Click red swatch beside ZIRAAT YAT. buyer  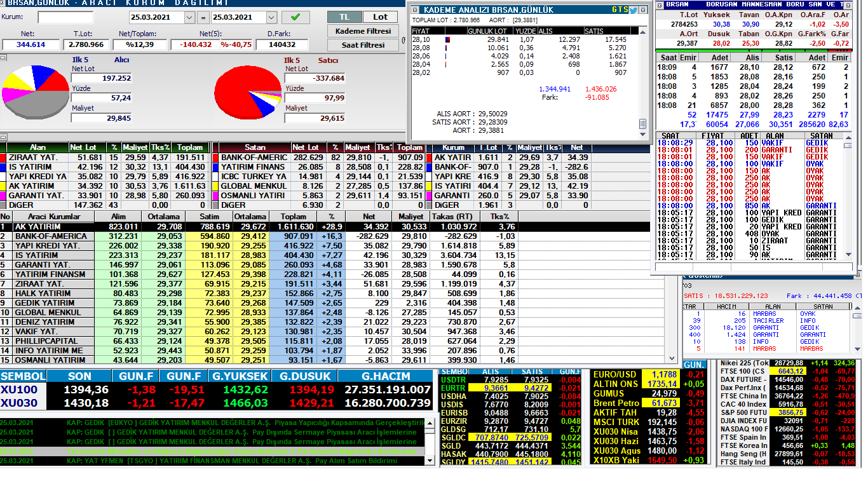pyautogui.click(x=3, y=157)
